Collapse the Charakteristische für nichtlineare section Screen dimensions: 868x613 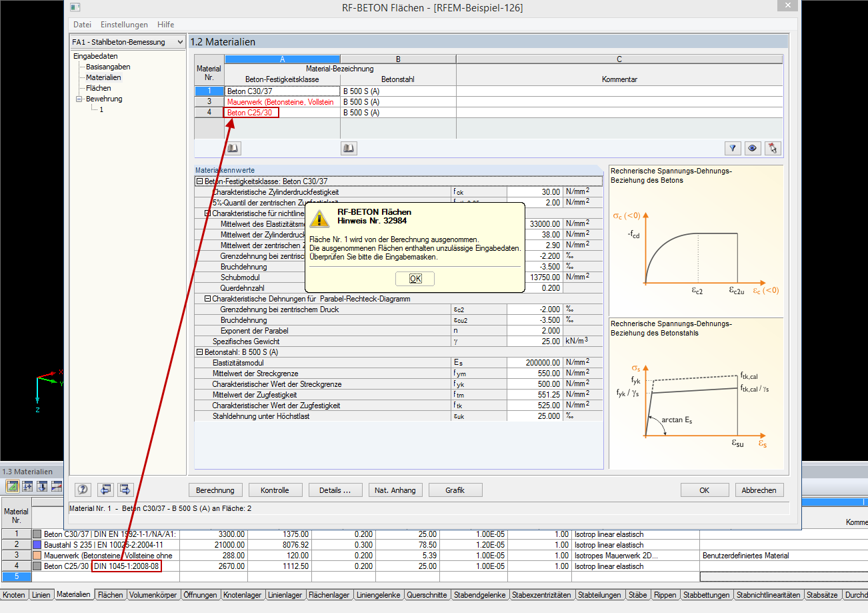(207, 213)
